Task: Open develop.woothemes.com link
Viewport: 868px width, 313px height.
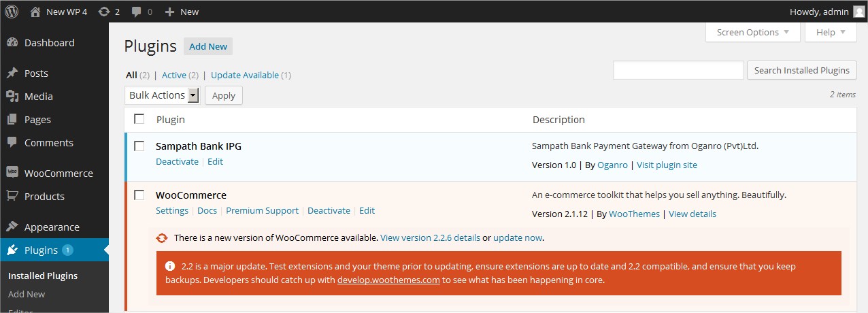Action: pyautogui.click(x=388, y=280)
